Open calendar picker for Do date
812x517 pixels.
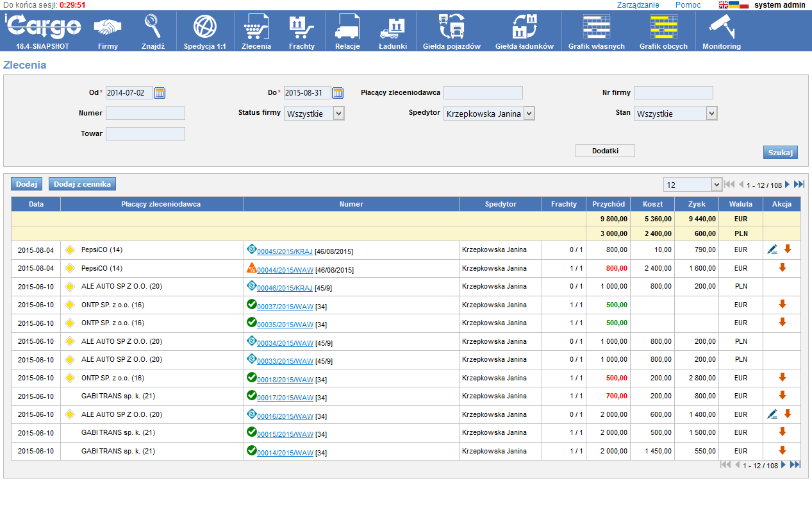(338, 93)
